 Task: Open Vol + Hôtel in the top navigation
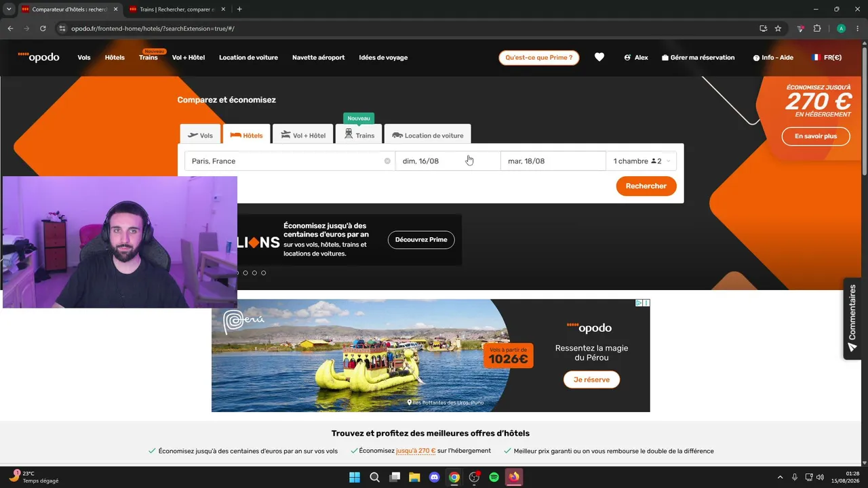[x=189, y=58]
